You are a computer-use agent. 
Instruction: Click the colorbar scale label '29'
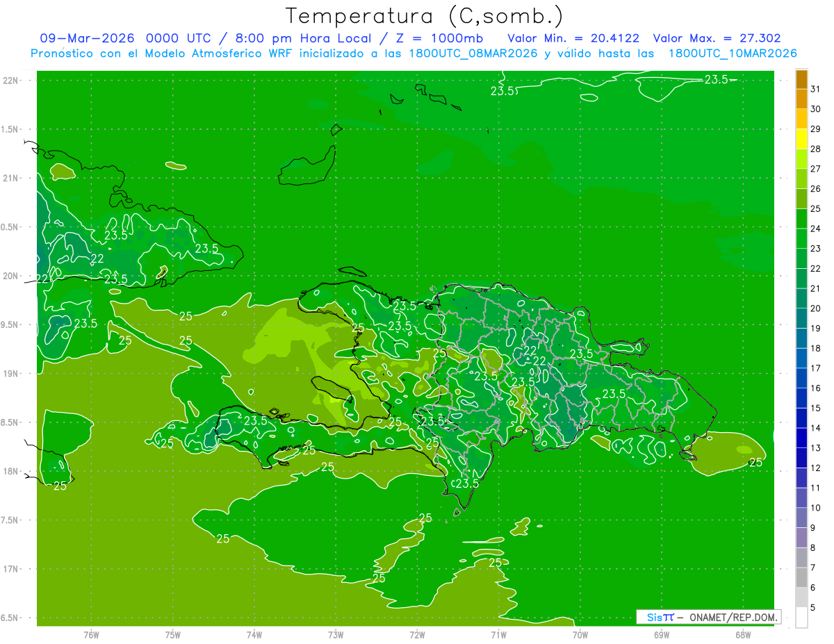point(815,129)
